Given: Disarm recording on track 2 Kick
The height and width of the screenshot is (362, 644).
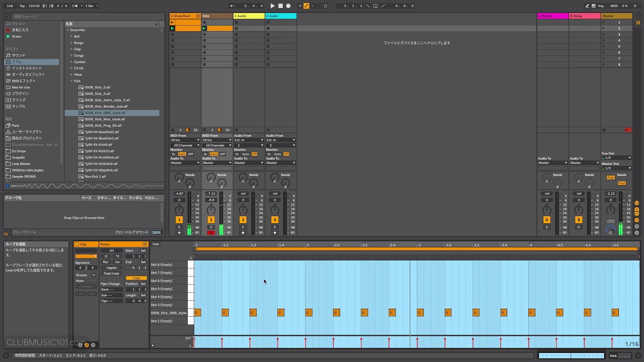Looking at the screenshot, I should click(211, 233).
